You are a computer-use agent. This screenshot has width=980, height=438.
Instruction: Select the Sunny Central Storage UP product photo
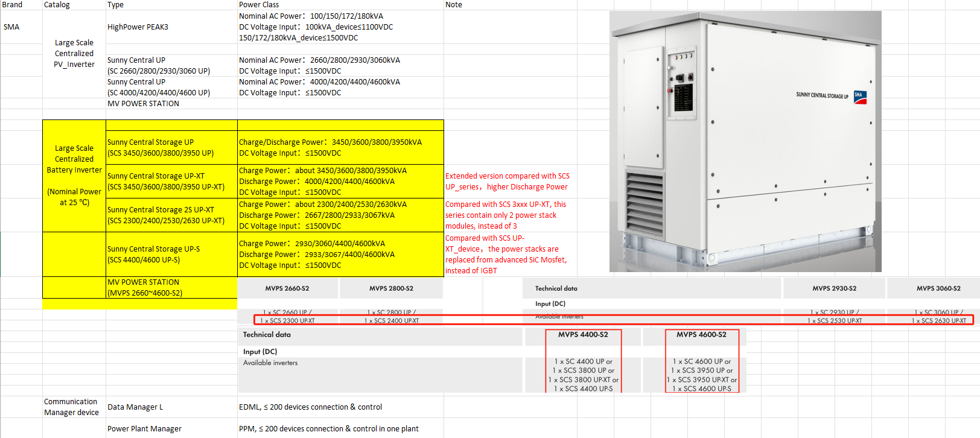(745, 141)
